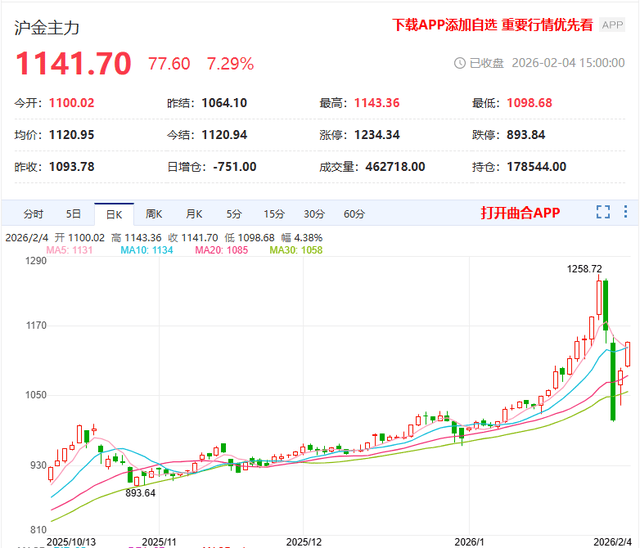The width and height of the screenshot is (640, 548).
Task: Select the 5日 chart tab
Action: click(x=74, y=213)
